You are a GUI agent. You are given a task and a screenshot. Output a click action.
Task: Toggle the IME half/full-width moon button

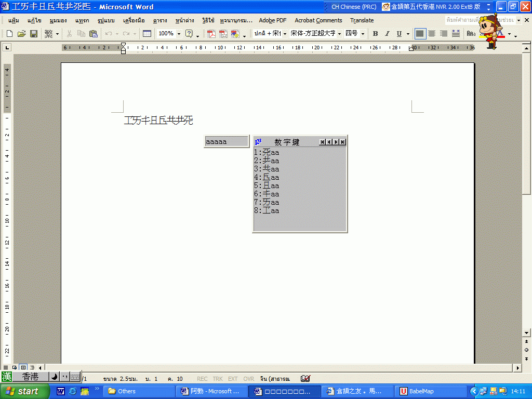(54, 377)
